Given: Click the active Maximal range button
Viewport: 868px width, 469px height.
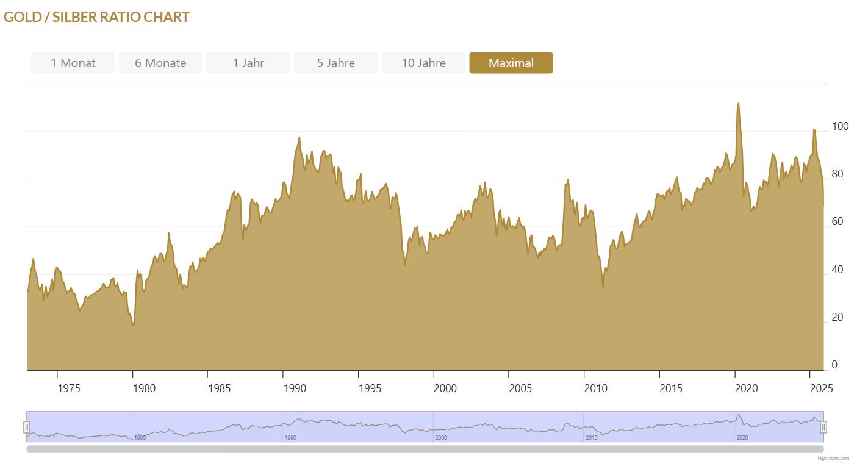Looking at the screenshot, I should (x=511, y=63).
